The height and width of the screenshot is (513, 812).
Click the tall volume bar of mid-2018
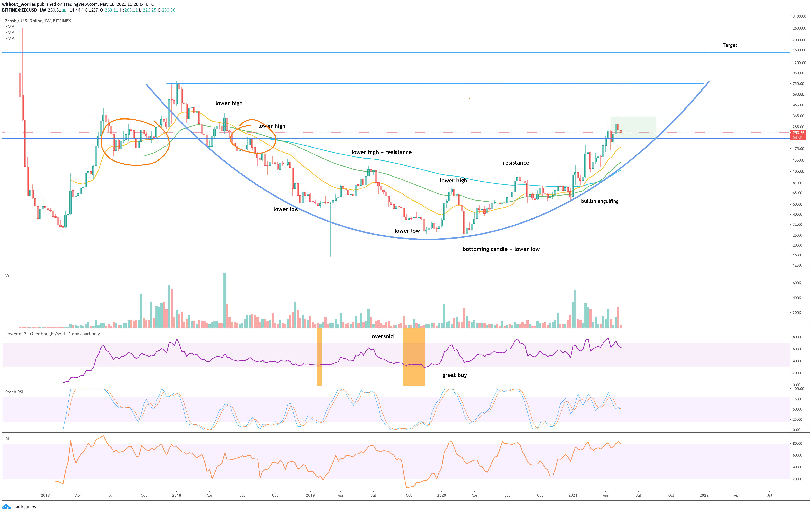click(x=225, y=300)
